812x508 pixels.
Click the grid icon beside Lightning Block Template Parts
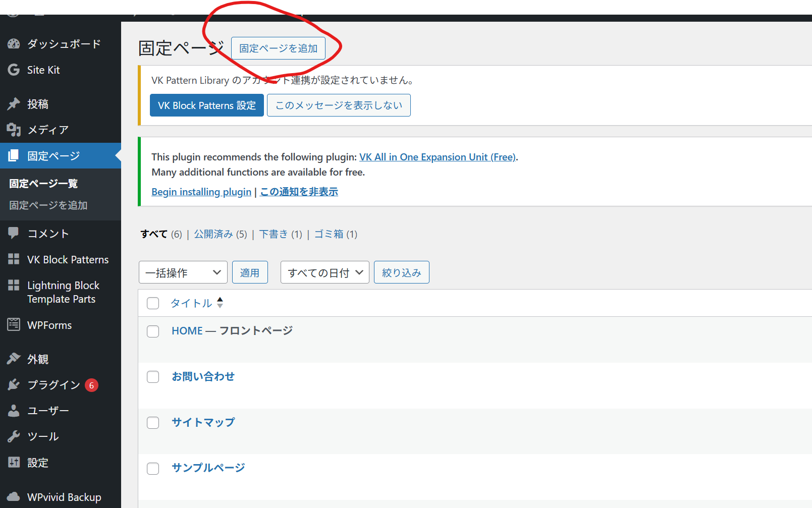click(x=14, y=286)
